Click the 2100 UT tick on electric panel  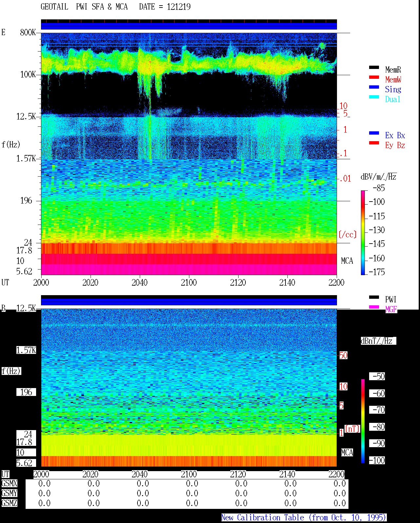tap(189, 283)
